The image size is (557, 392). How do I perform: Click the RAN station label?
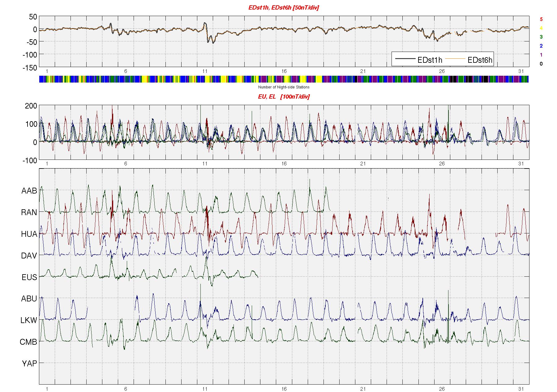pos(29,213)
